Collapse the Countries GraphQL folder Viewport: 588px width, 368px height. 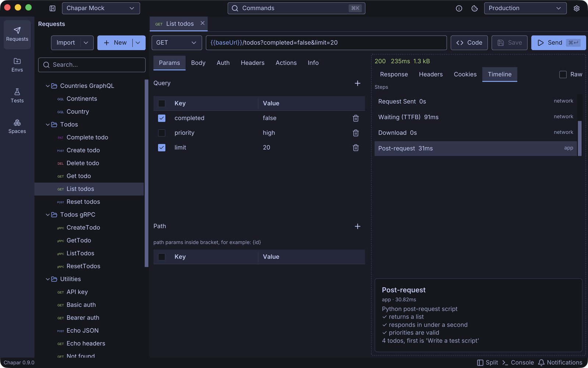point(48,86)
